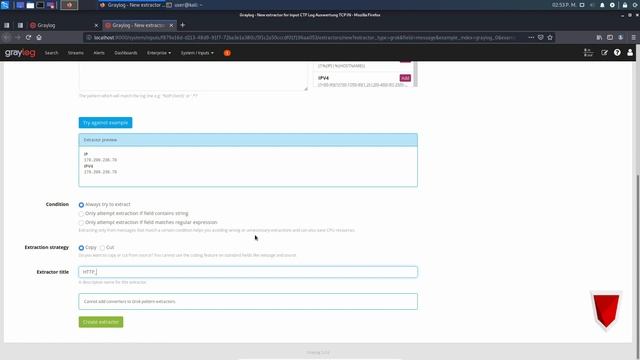The image size is (640, 360).
Task: Click the browser forward arrow
Action: (x=18, y=38)
